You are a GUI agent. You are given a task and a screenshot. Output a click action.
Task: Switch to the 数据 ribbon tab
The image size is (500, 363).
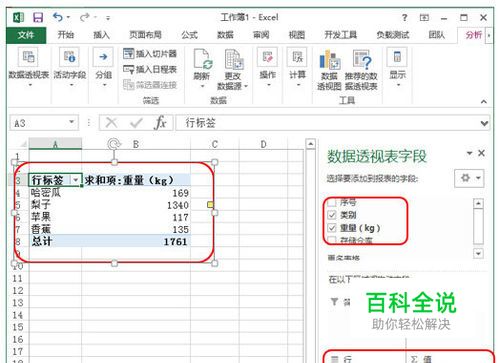225,35
